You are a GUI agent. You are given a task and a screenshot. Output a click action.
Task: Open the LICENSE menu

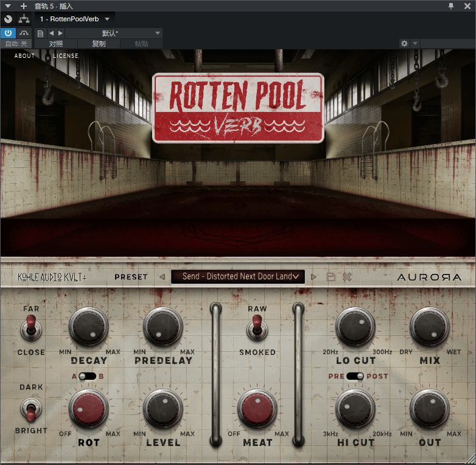click(x=66, y=56)
